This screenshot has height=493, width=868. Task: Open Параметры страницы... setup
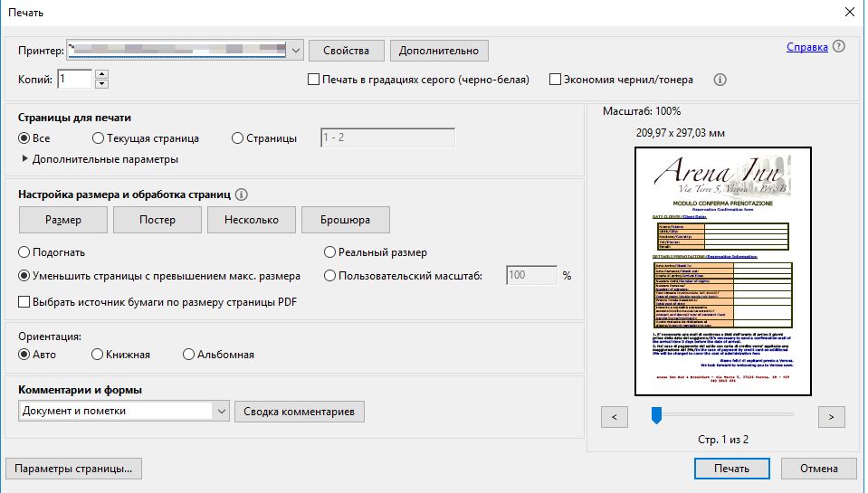pyautogui.click(x=73, y=469)
